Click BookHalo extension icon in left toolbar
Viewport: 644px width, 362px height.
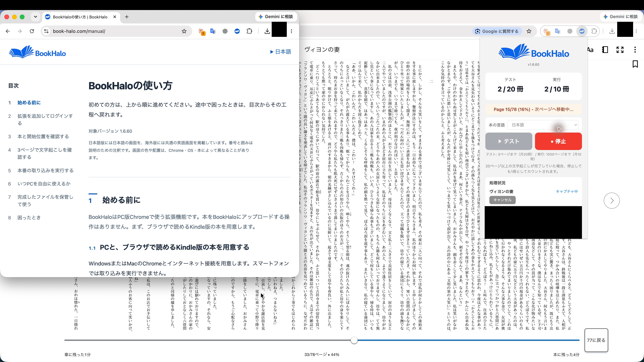point(237,31)
